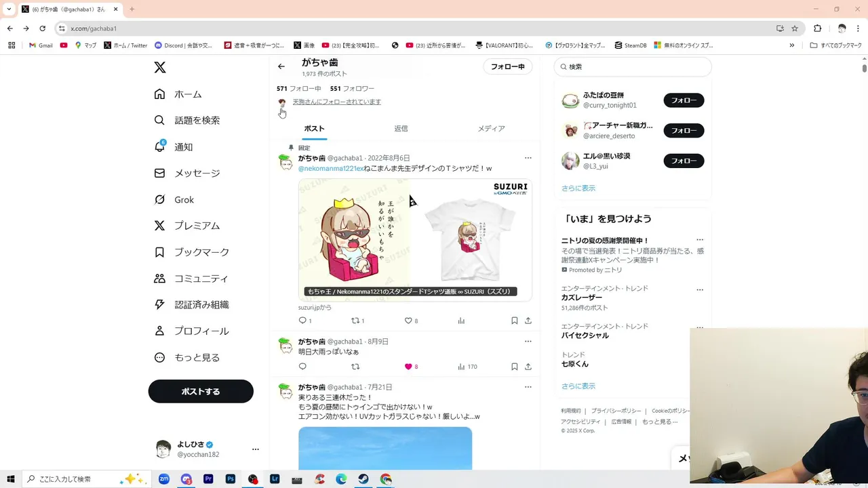Open notifications (通知) with badge
Screen dimensions: 868x488
(174, 146)
